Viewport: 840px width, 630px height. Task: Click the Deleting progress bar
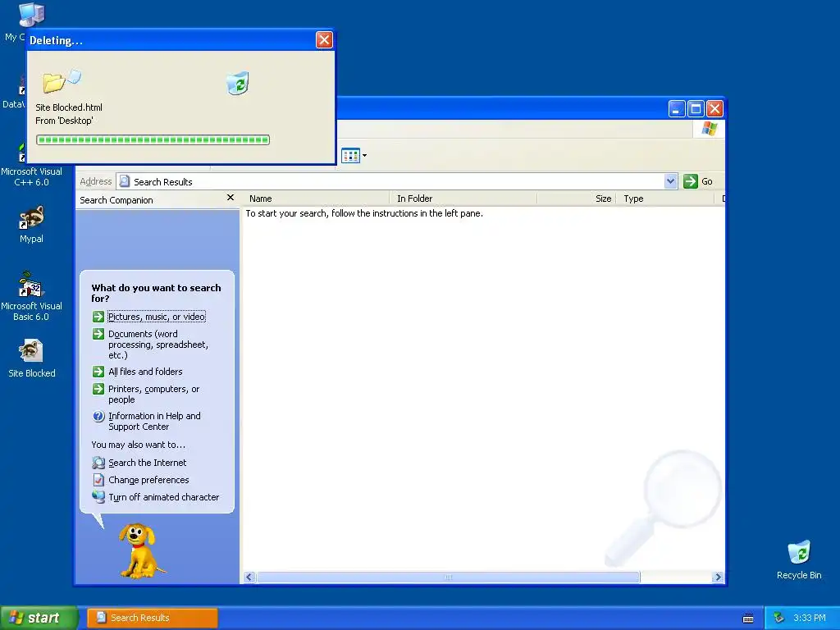153,139
